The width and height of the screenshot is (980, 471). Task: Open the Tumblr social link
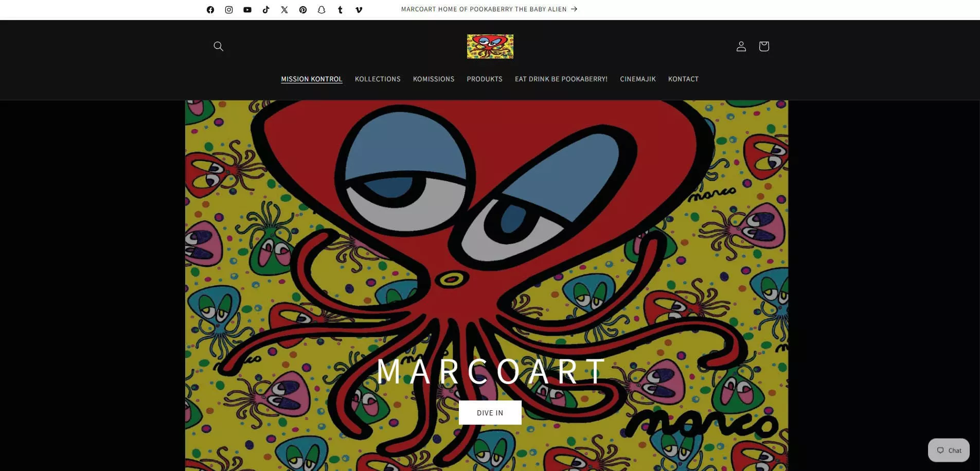[x=340, y=10]
